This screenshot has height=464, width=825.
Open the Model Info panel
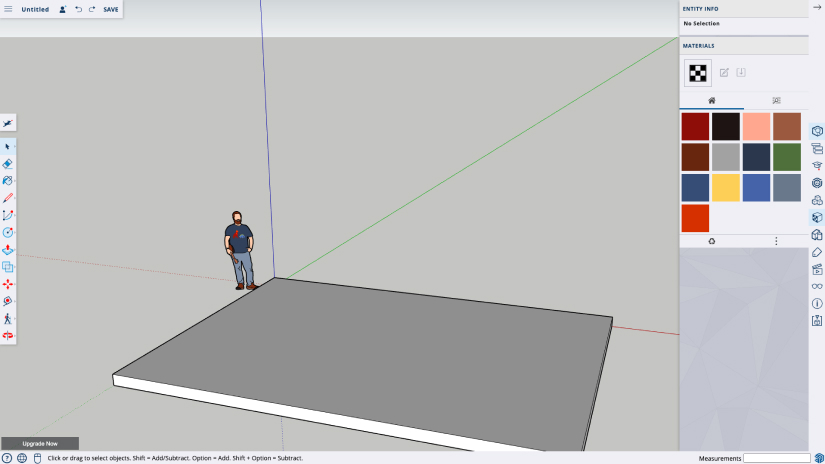(817, 303)
